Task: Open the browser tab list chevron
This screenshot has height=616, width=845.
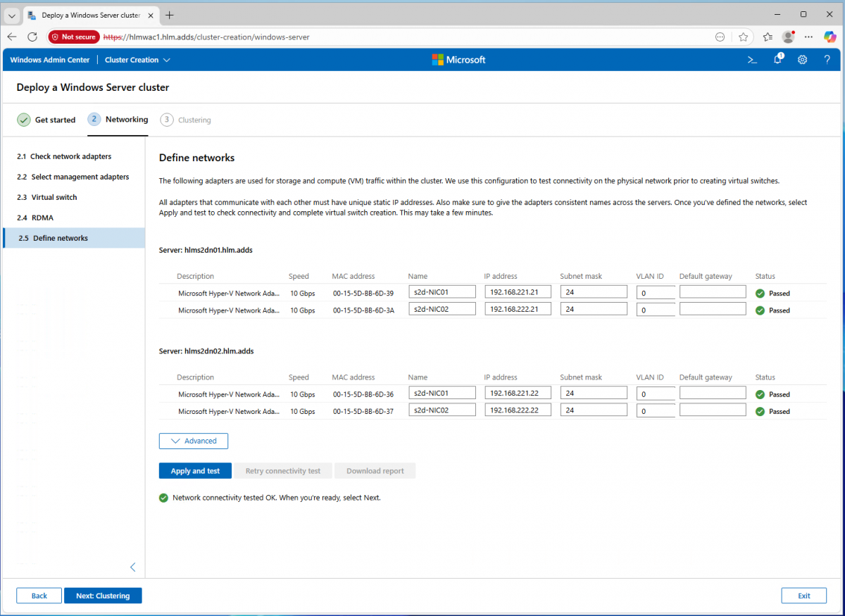Action: click(12, 15)
